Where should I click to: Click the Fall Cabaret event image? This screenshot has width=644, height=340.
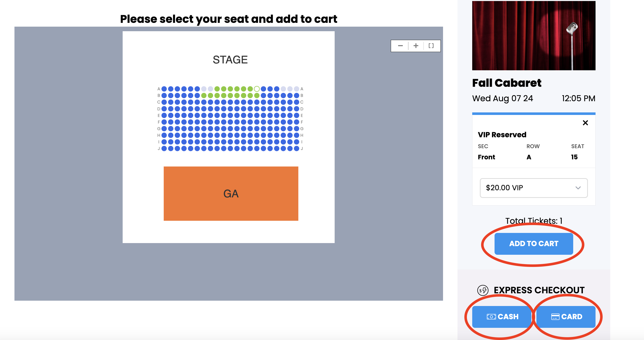click(534, 36)
